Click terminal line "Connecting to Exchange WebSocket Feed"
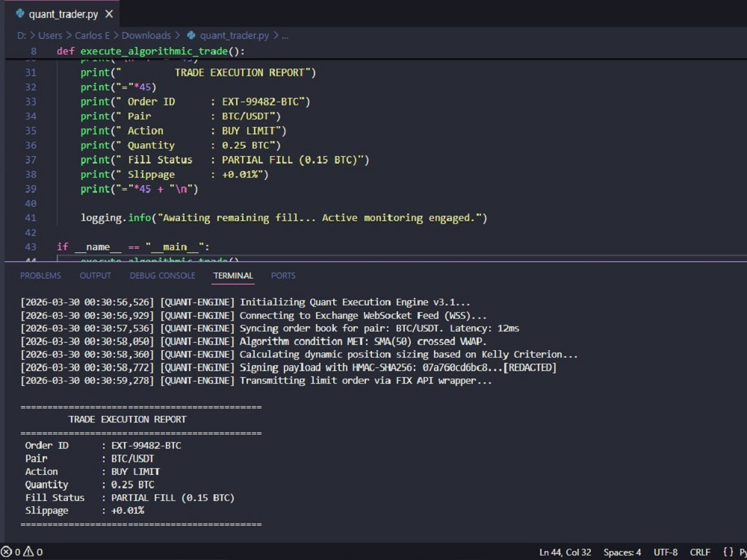The width and height of the screenshot is (747, 560). 363,315
